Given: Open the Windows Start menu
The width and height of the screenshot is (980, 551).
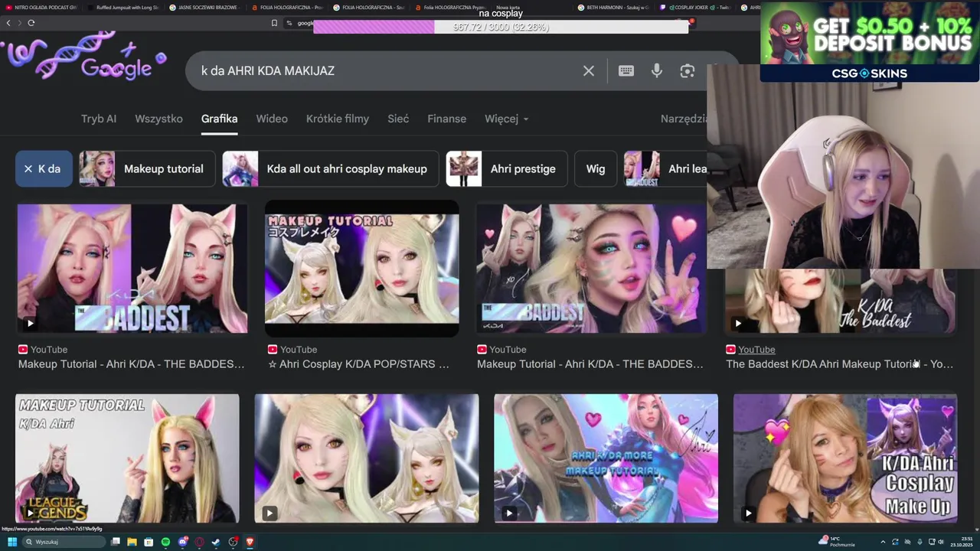Looking at the screenshot, I should coord(12,542).
